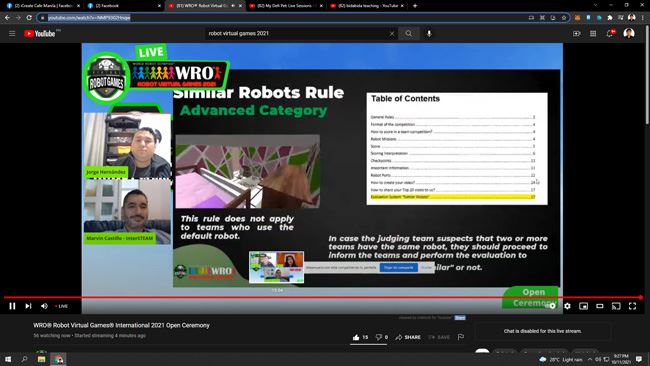Go to the YouTube home logo
The width and height of the screenshot is (650, 366).
(39, 34)
